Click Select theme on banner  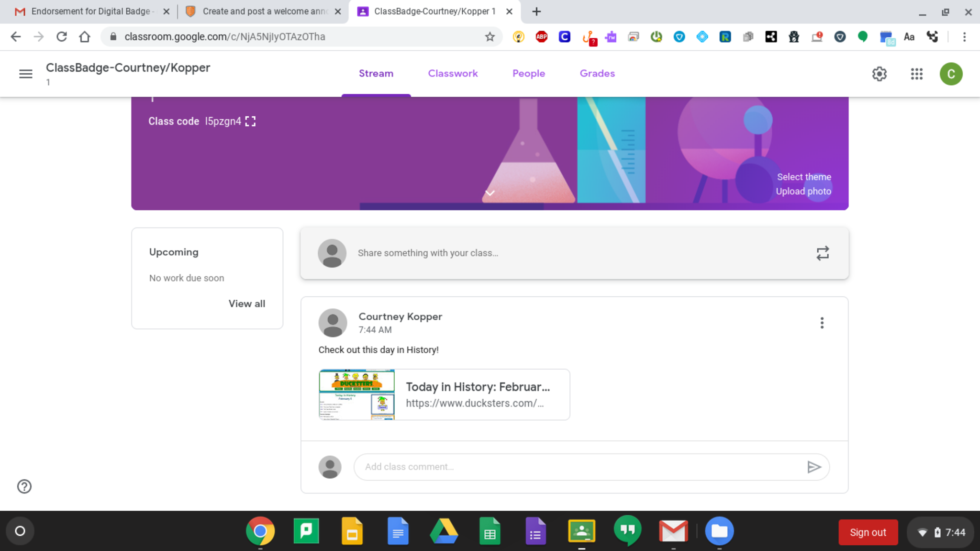click(803, 177)
